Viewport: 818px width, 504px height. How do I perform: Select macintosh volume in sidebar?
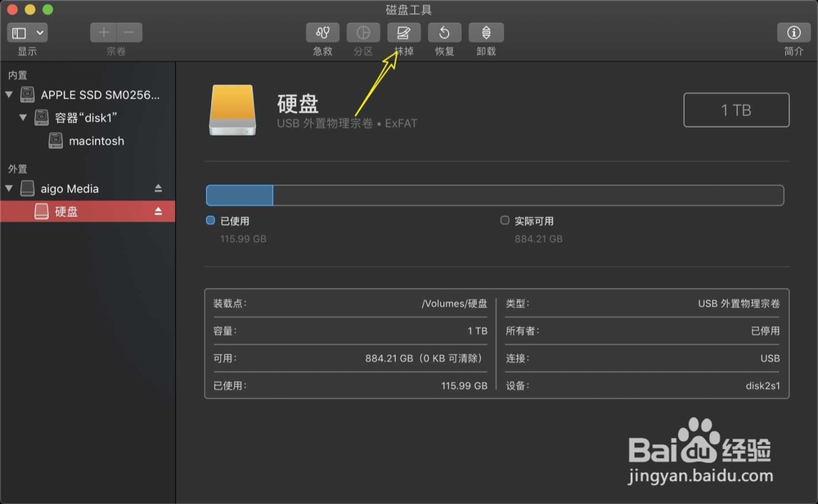pyautogui.click(x=97, y=141)
